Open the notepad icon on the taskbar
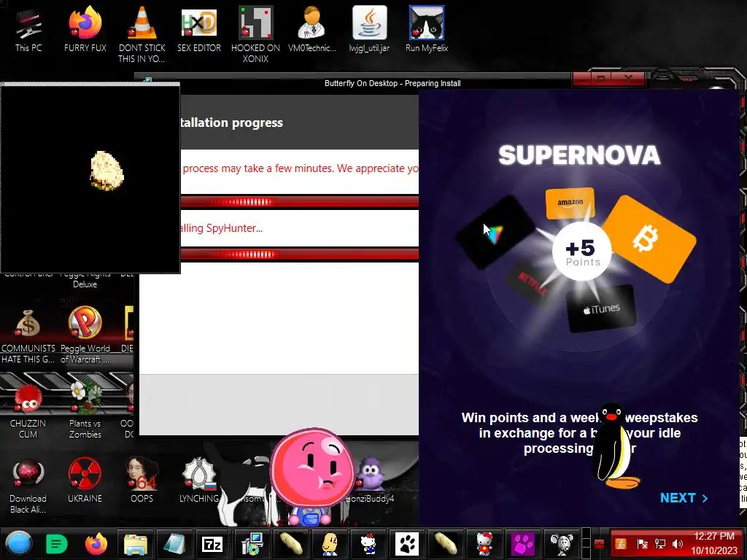This screenshot has height=560, width=747. [x=174, y=543]
